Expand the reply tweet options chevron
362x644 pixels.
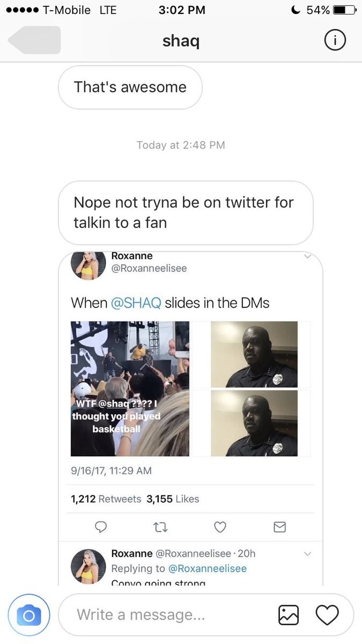click(307, 553)
